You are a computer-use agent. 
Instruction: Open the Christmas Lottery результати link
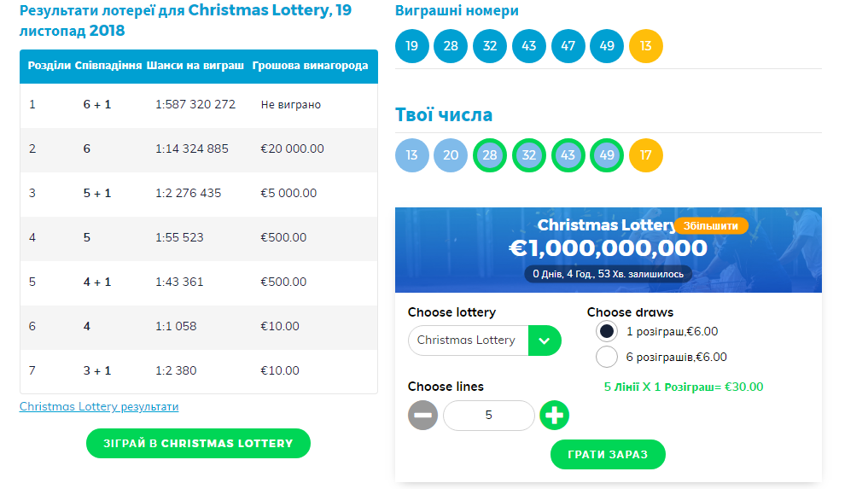point(99,407)
